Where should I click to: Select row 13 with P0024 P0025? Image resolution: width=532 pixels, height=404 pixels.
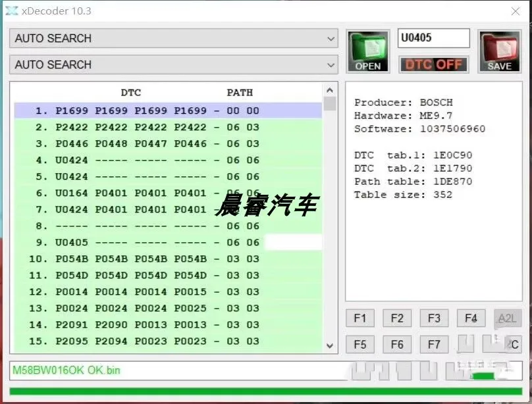(x=168, y=308)
